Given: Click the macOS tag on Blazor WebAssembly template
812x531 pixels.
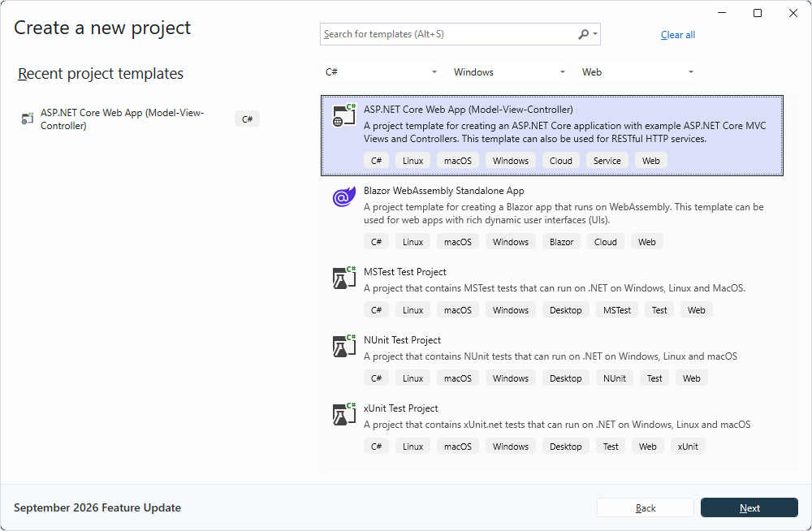Looking at the screenshot, I should (x=458, y=242).
